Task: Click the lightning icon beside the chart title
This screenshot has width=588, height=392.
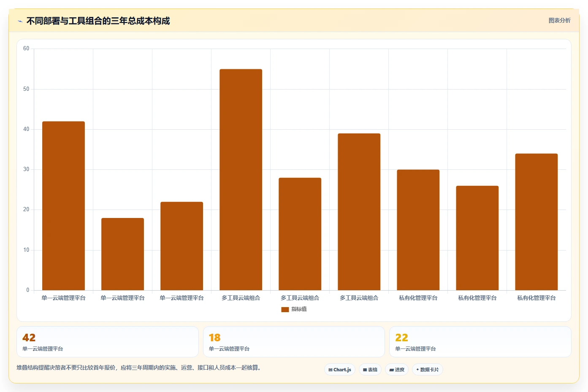Action: (20, 21)
